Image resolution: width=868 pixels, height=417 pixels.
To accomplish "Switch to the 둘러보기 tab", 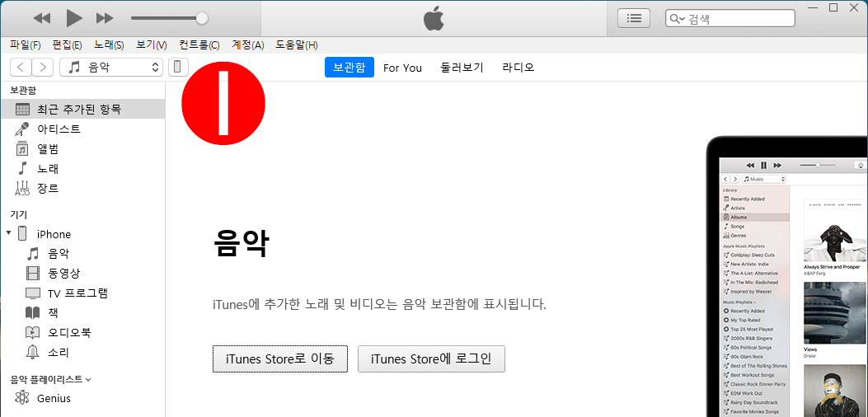I will tap(462, 68).
